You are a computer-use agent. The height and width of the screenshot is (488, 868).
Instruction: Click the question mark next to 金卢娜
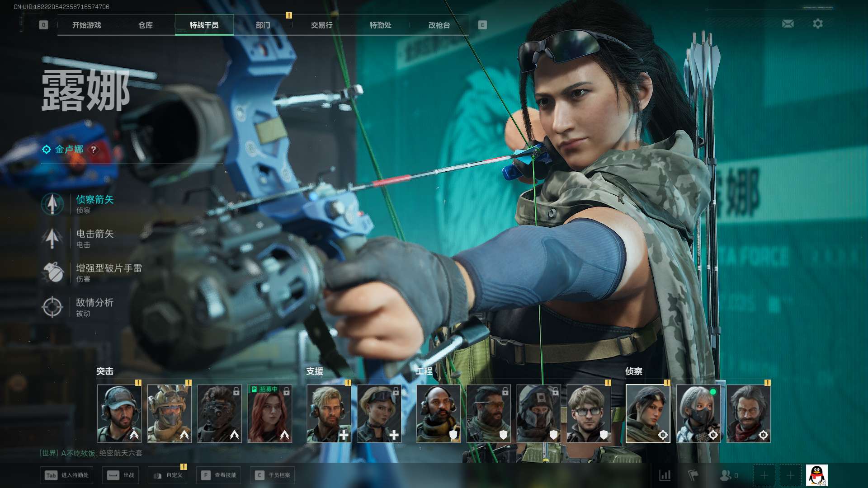94,149
